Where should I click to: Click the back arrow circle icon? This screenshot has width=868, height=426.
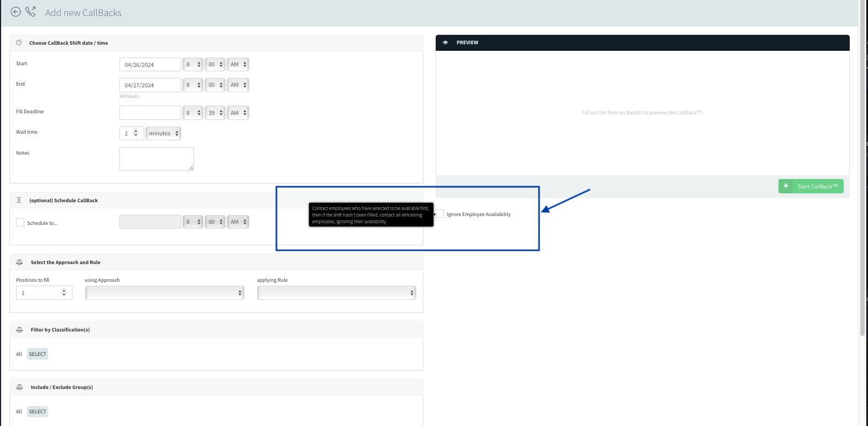click(x=15, y=12)
